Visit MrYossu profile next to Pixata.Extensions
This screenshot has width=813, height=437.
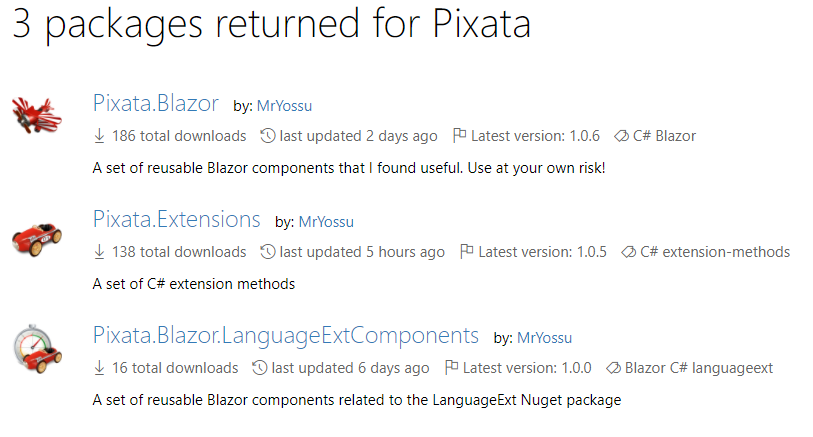point(326,222)
